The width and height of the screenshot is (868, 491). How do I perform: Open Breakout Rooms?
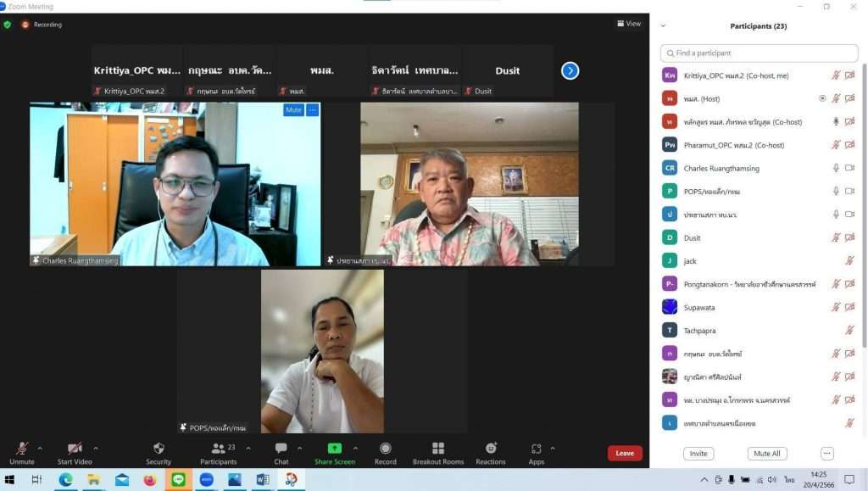[x=438, y=449]
